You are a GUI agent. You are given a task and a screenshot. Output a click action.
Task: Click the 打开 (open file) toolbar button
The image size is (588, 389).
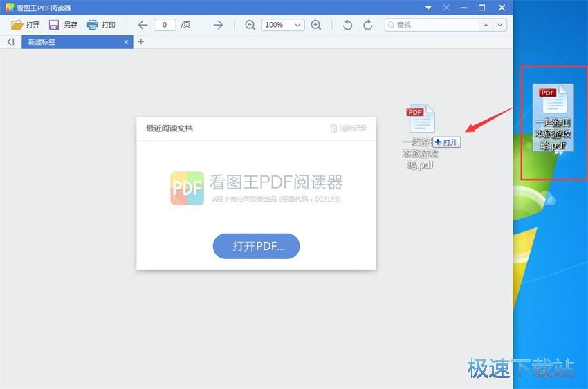[x=25, y=25]
